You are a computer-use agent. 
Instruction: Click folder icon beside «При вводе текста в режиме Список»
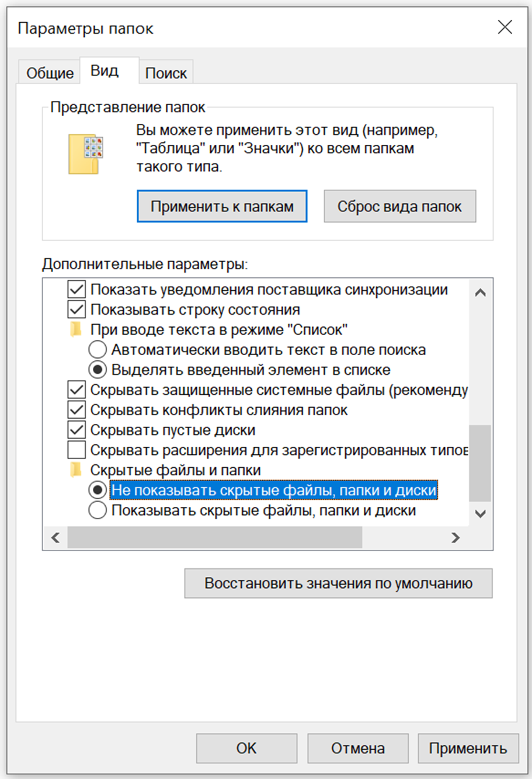tap(76, 330)
